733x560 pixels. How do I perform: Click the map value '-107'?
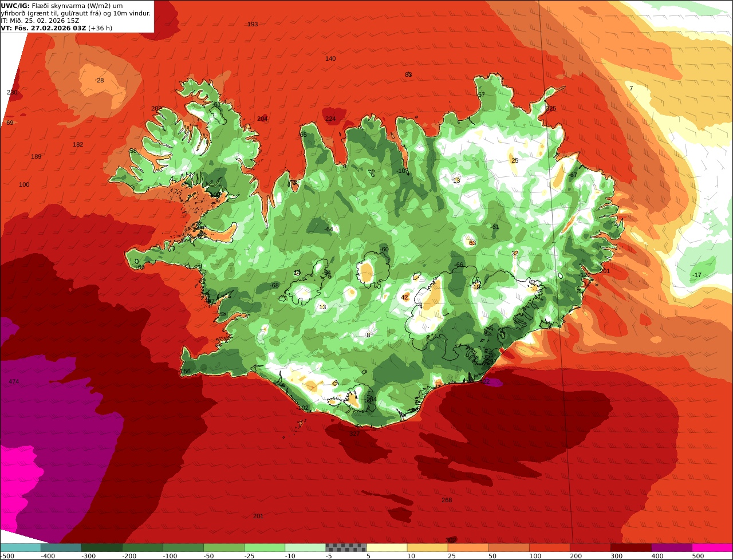(403, 171)
